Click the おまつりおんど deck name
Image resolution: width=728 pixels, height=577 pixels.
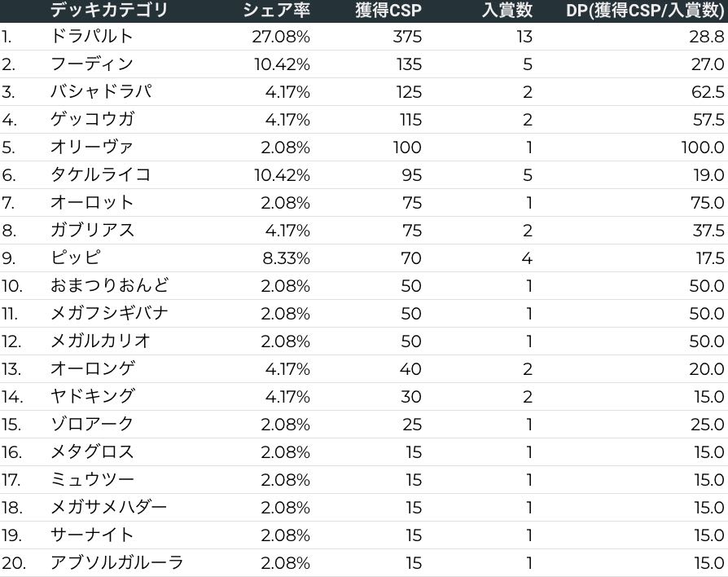(110, 286)
